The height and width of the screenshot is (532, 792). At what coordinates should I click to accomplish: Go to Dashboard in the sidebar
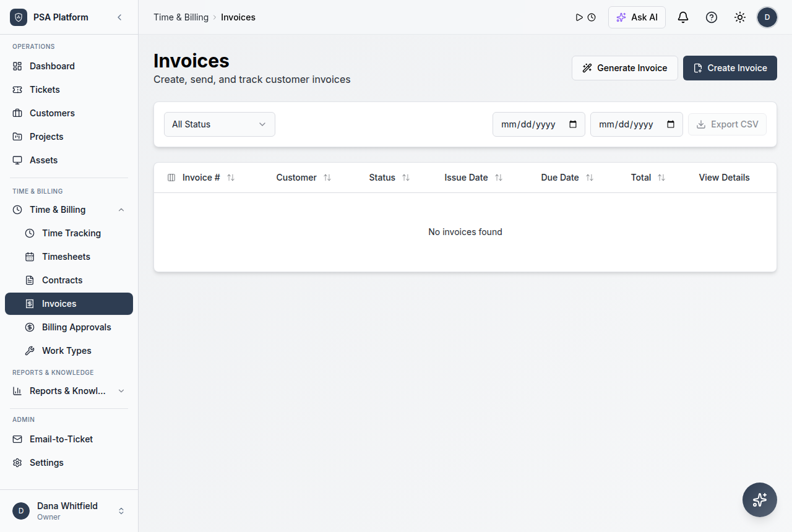coord(69,66)
